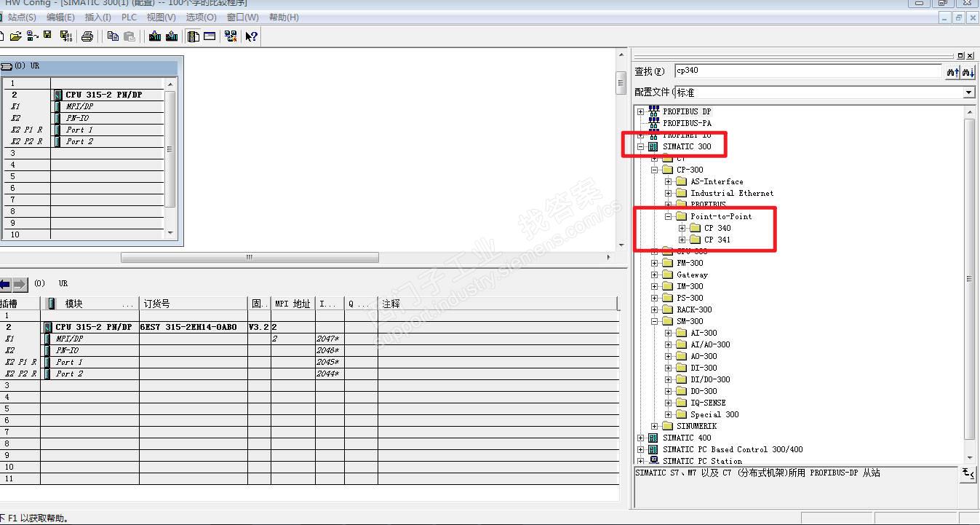Toggle the hardware Catalog icon in toolbar
The height and width of the screenshot is (525, 980).
pyautogui.click(x=194, y=36)
